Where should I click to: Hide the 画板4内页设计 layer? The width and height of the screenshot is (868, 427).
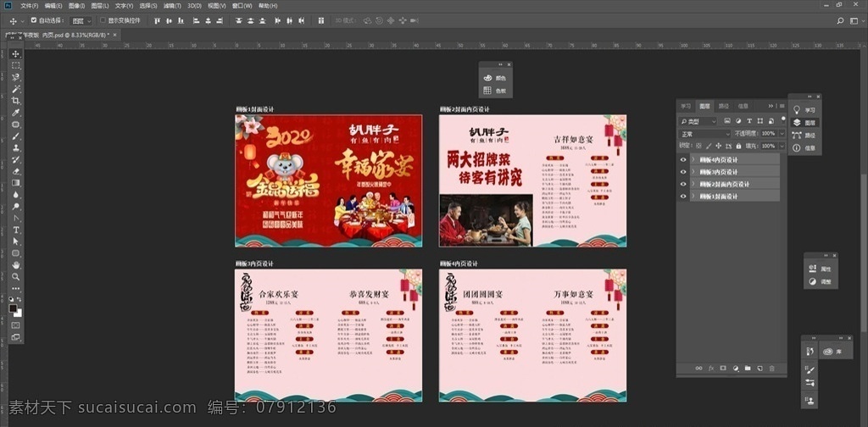click(683, 160)
